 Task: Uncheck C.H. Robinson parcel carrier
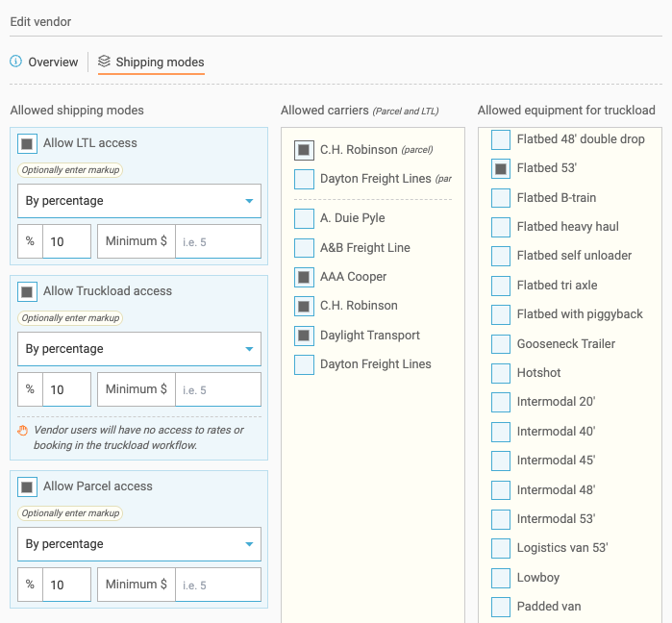pyautogui.click(x=304, y=150)
